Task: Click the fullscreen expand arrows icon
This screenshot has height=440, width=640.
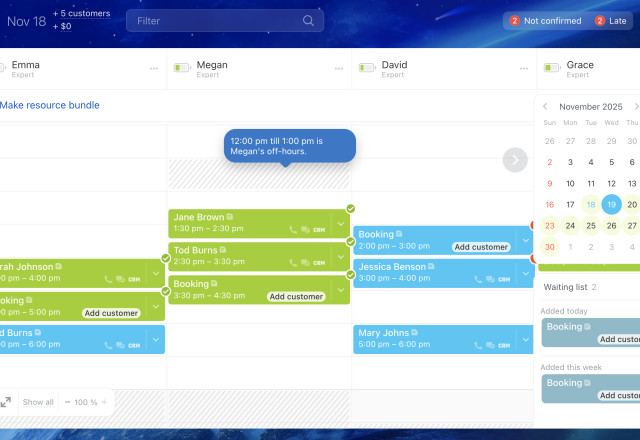Action: [6, 402]
